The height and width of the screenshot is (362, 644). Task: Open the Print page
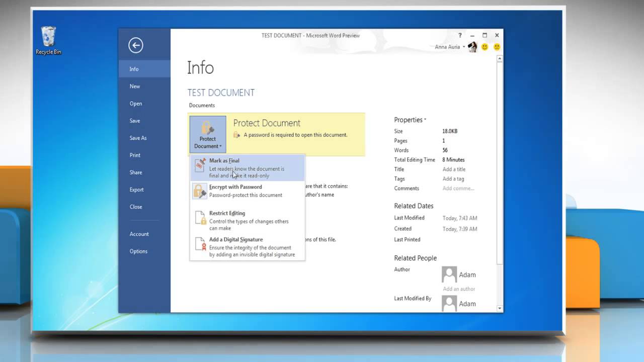click(144, 155)
